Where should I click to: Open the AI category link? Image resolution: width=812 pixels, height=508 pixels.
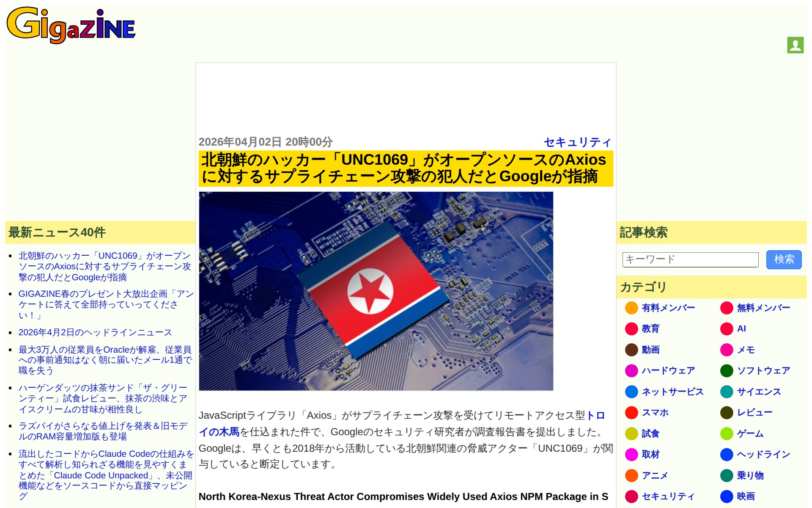(x=741, y=329)
